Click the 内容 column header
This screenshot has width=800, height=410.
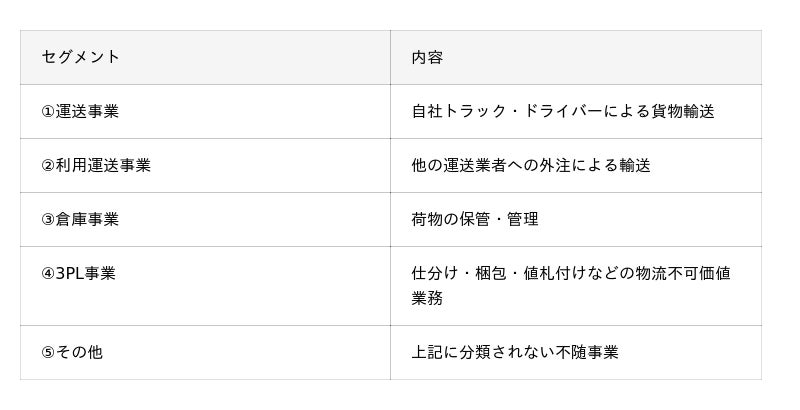click(427, 57)
